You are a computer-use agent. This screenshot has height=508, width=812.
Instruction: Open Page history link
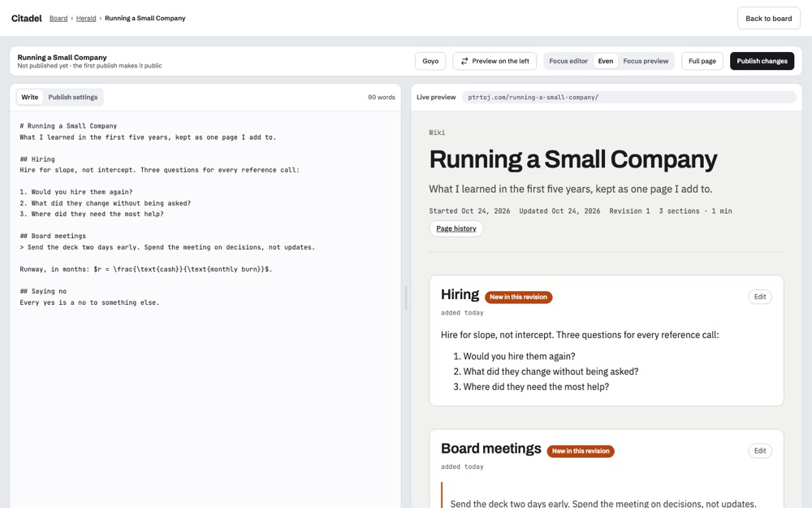point(456,228)
